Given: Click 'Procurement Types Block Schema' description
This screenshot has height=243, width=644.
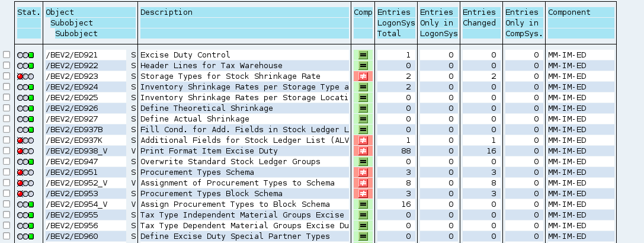Looking at the screenshot, I should click(x=212, y=194).
